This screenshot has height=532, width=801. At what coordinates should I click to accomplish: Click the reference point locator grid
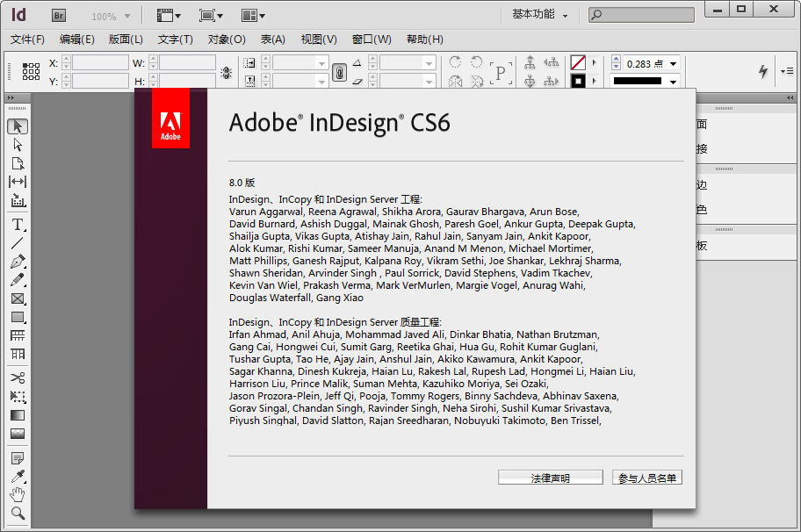coord(31,71)
